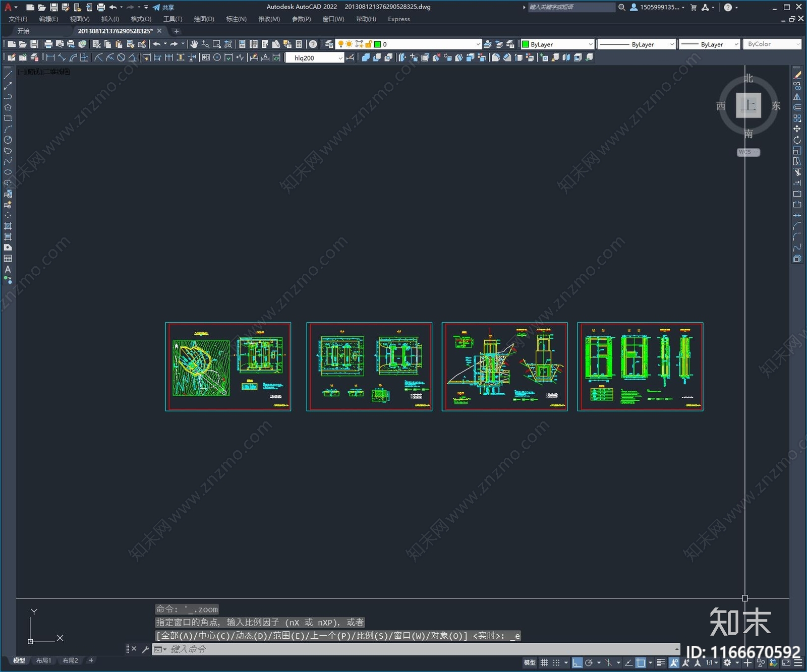The height and width of the screenshot is (672, 807).
Task: Expand the layer list dropdown
Action: pos(478,44)
